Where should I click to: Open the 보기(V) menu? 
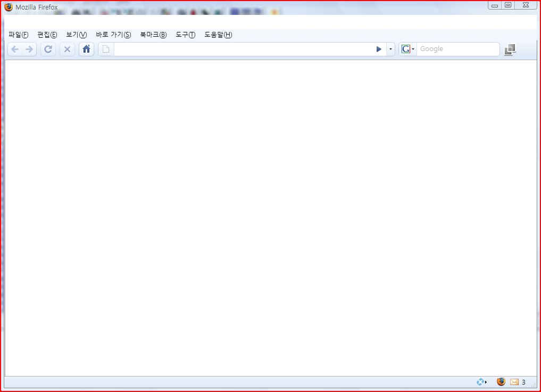(x=77, y=35)
